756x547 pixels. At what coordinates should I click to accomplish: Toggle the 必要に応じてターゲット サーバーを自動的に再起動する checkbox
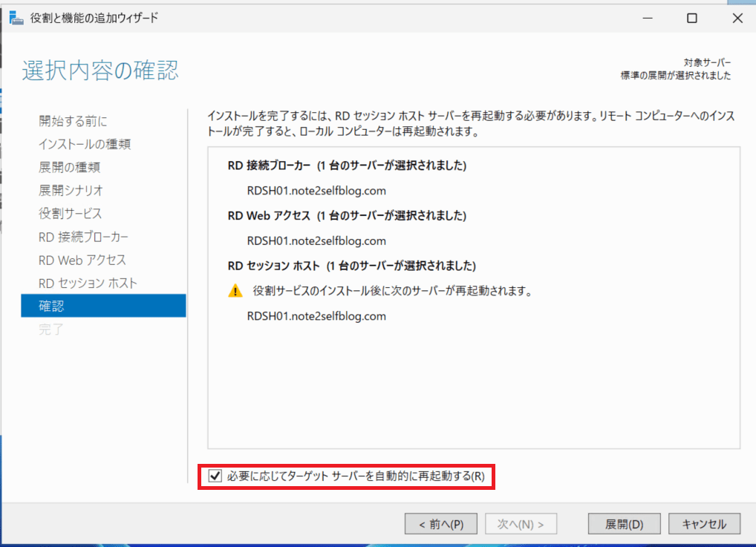(x=216, y=476)
